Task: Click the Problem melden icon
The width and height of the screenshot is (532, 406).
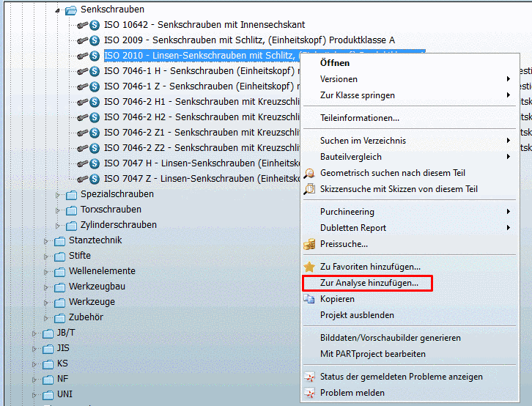Action: [309, 393]
